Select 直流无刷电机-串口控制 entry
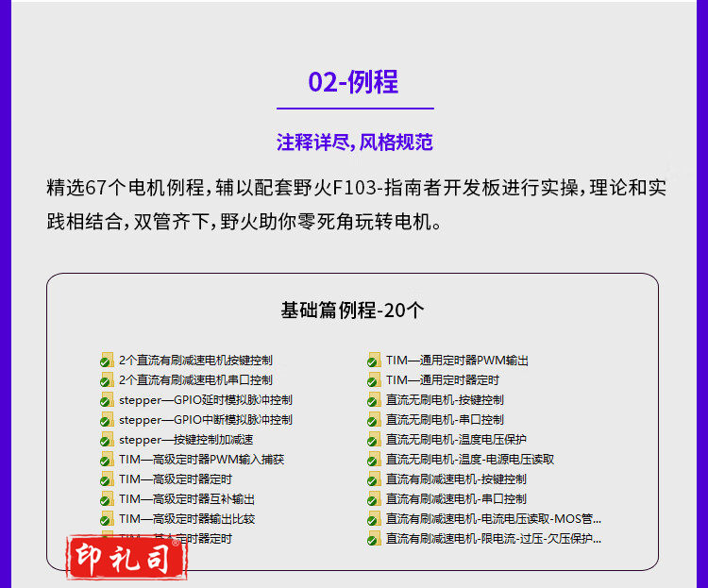The width and height of the screenshot is (708, 588). [444, 420]
